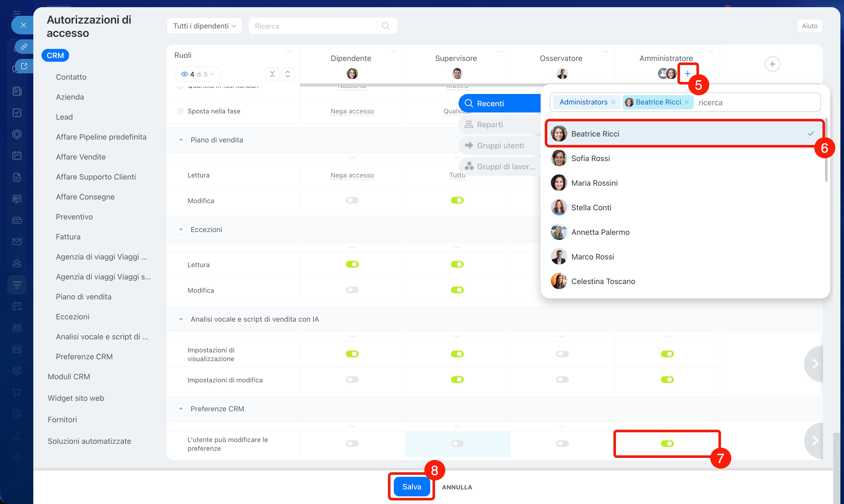Open the 4 di 5 visibility dropdown
The height and width of the screenshot is (504, 844).
pos(198,74)
